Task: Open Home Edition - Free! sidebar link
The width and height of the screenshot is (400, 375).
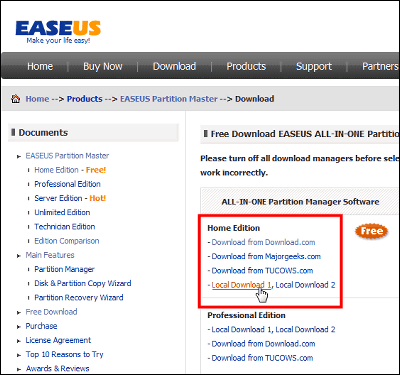Action: tap(70, 170)
